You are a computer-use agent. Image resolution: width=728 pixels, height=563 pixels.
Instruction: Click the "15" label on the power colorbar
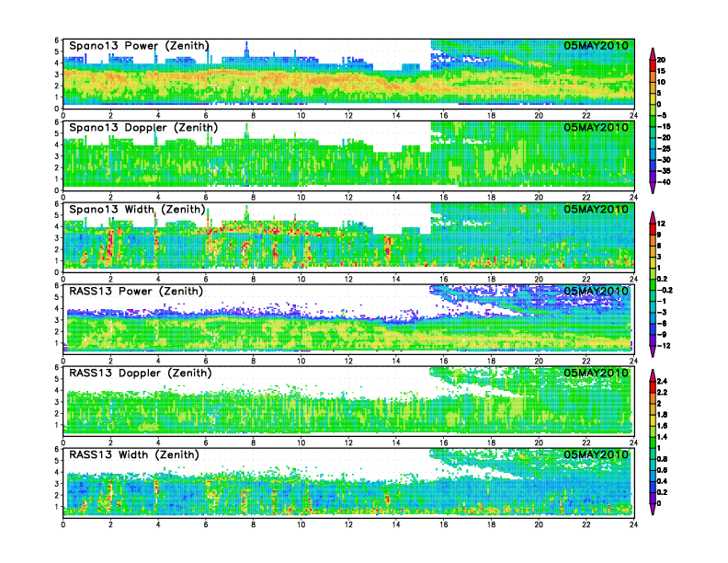point(661,71)
